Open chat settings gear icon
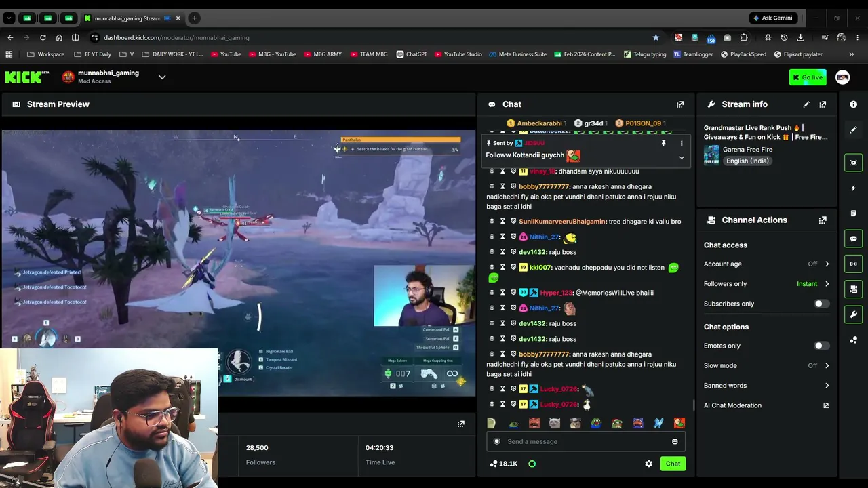The width and height of the screenshot is (868, 488). pyautogui.click(x=649, y=464)
